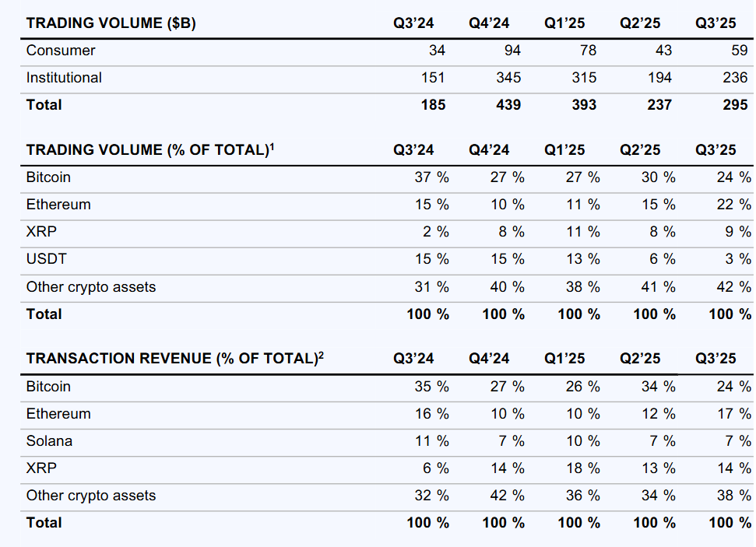The height and width of the screenshot is (547, 756).
Task: Click total trading volume value 295
Action: click(735, 105)
